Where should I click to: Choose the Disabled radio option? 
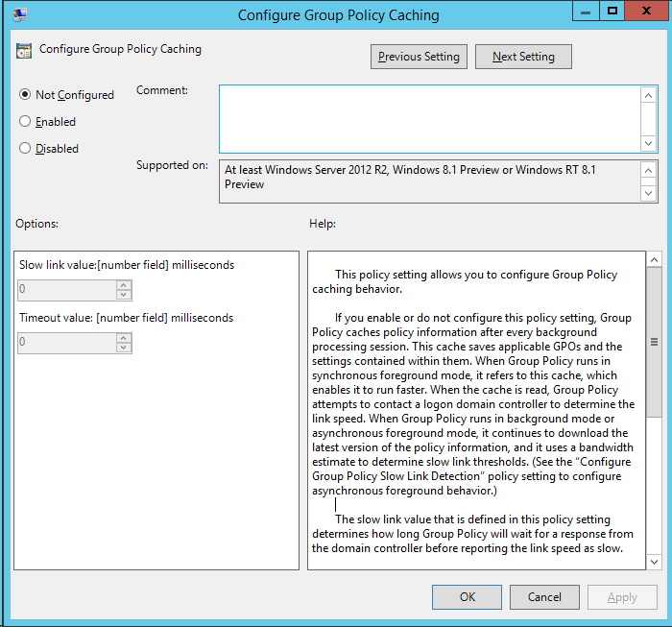[26, 149]
